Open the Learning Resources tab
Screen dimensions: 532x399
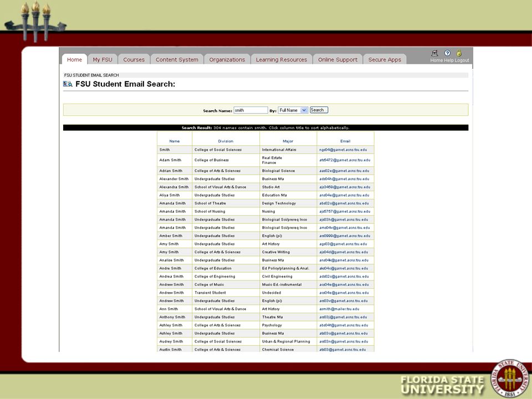point(282,59)
